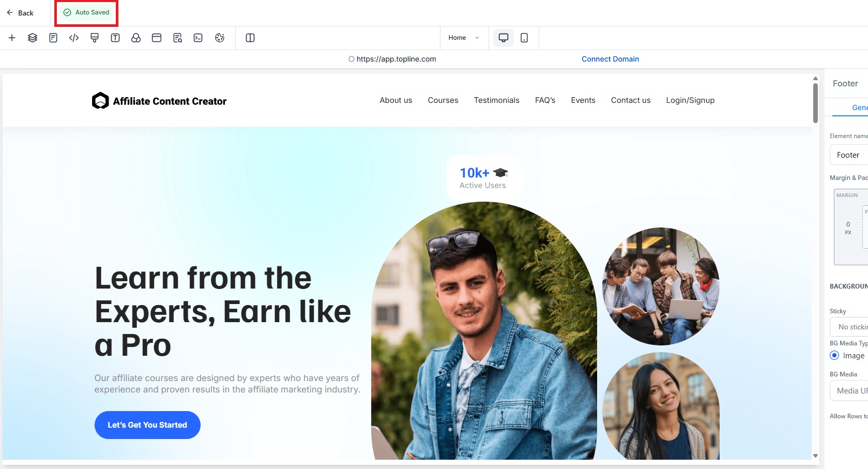
Task: Select the Learn from the Experts headline
Action: click(x=223, y=311)
